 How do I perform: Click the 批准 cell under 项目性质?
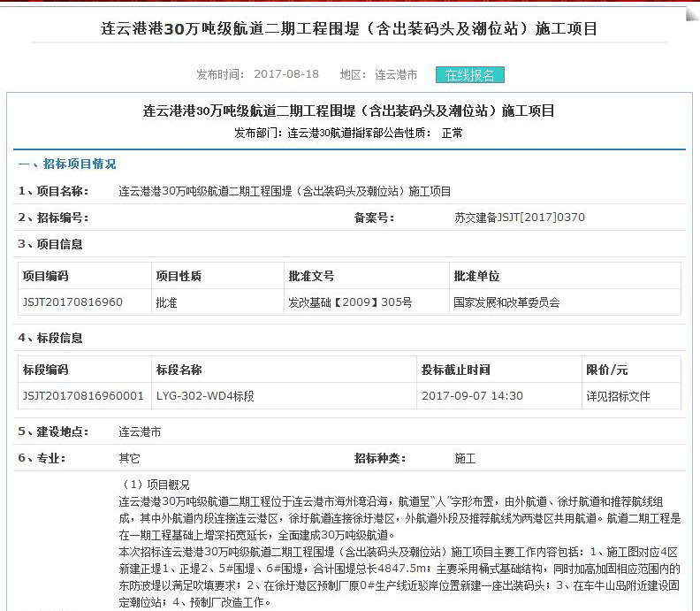(166, 302)
